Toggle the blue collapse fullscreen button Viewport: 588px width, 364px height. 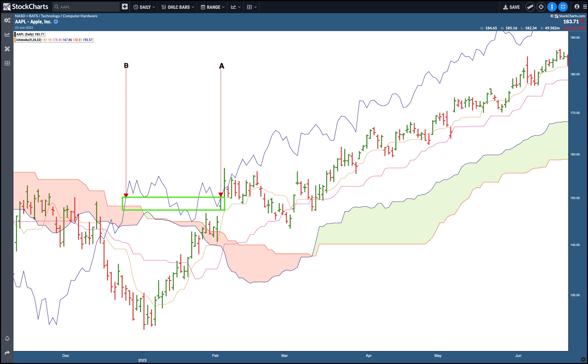click(x=563, y=7)
